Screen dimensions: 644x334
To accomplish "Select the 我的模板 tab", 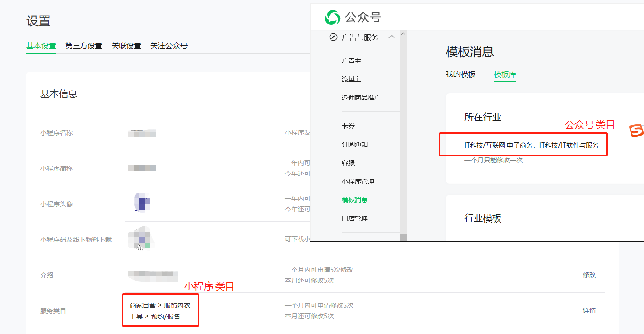I will tap(461, 74).
